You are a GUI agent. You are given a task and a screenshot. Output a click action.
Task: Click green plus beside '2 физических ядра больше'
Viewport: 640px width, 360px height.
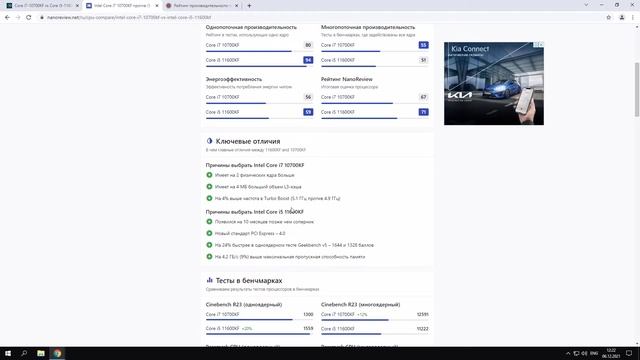coord(209,175)
